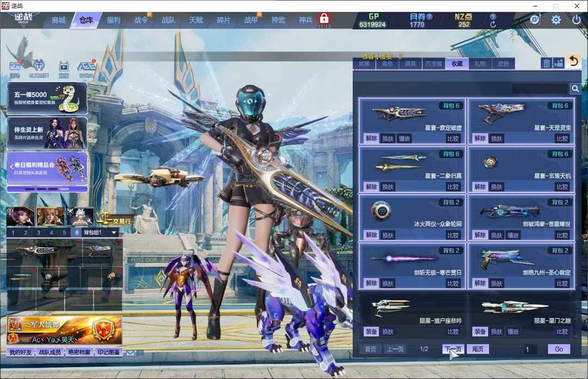Click the player avatar emblem beside Ac丶Ya name
The height and width of the screenshot is (379, 588).
tap(13, 339)
